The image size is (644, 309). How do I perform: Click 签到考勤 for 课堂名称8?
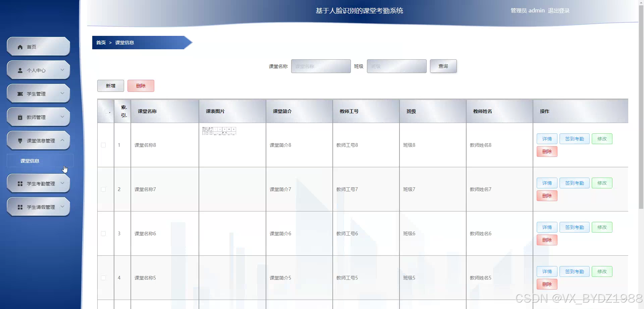click(x=575, y=139)
